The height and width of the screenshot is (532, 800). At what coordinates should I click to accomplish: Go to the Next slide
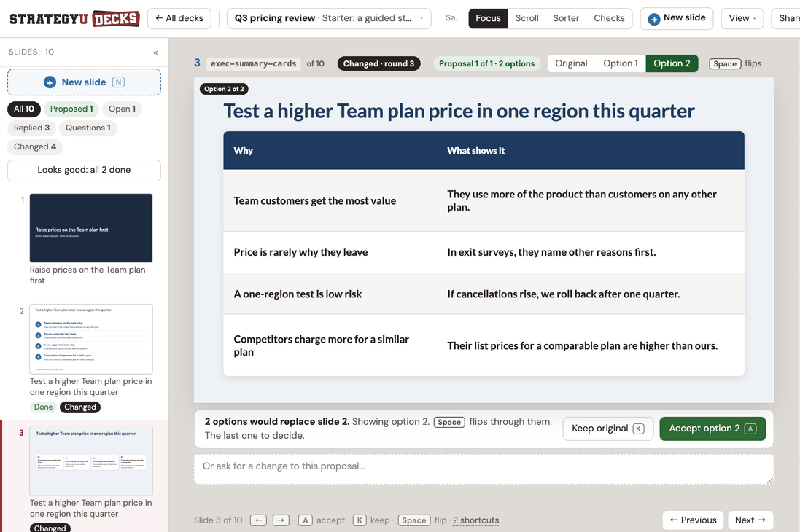click(750, 520)
